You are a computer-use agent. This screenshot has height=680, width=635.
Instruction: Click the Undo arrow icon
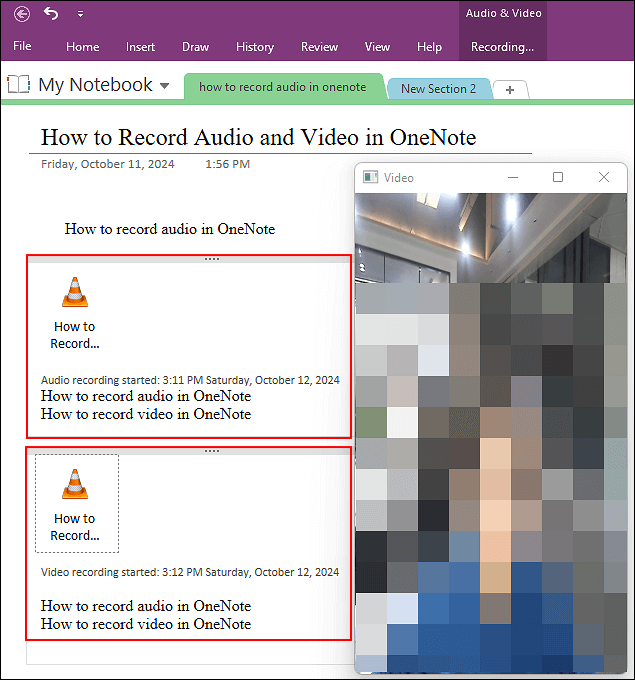51,13
